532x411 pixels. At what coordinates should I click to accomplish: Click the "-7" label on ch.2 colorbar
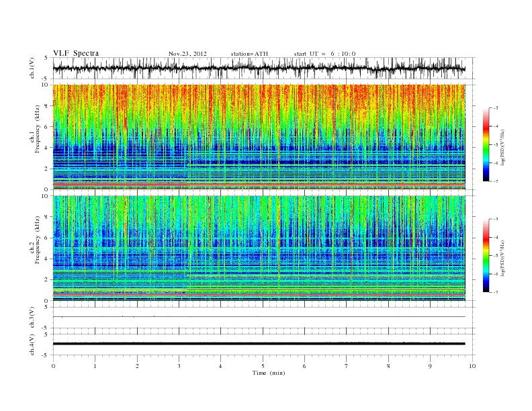click(x=496, y=292)
